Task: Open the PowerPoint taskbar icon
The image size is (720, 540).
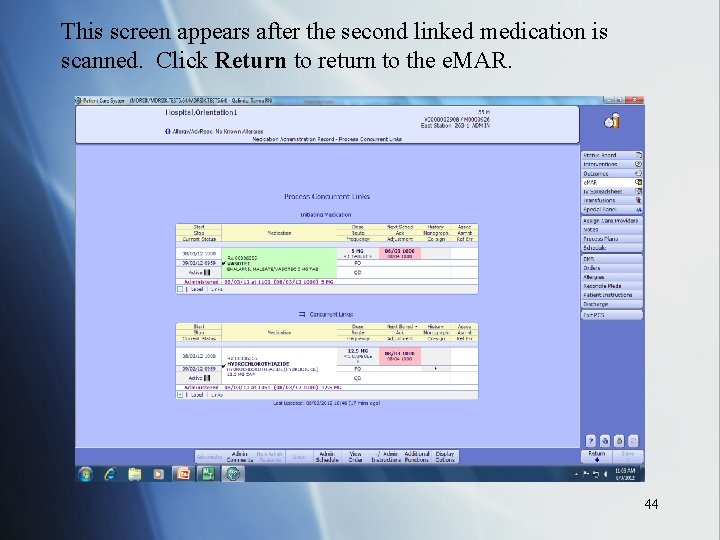Action: [x=183, y=474]
